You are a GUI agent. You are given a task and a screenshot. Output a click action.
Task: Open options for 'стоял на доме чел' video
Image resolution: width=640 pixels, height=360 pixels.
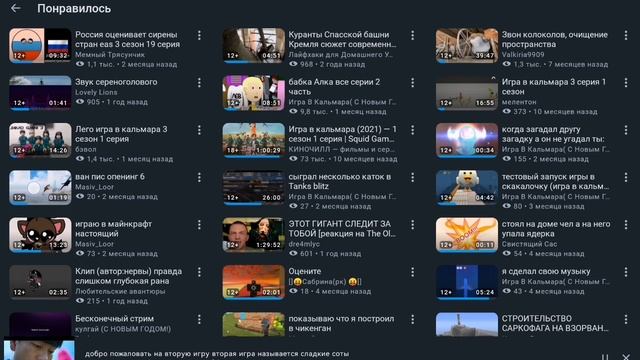click(626, 225)
